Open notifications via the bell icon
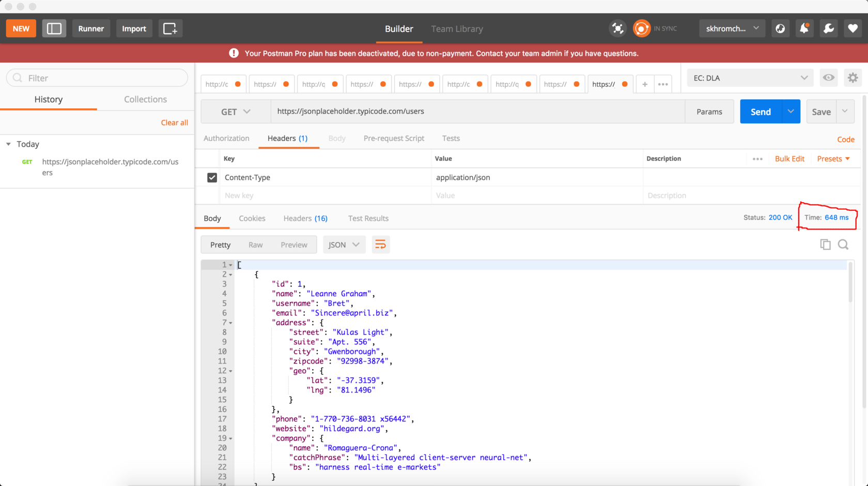This screenshot has height=486, width=868. tap(804, 28)
